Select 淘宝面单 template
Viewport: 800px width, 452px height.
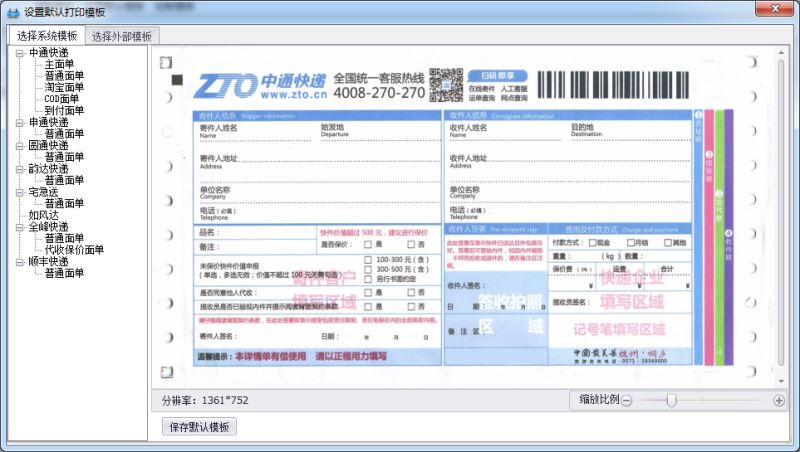point(64,87)
